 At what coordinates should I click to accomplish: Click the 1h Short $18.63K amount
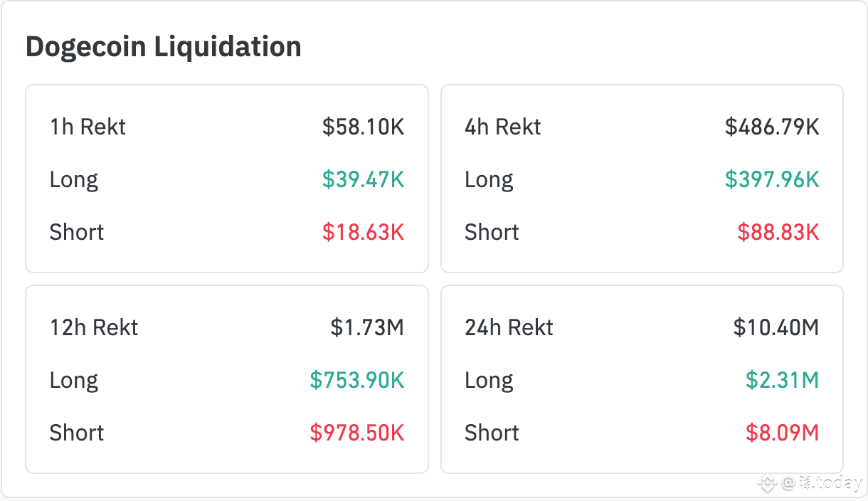(363, 233)
